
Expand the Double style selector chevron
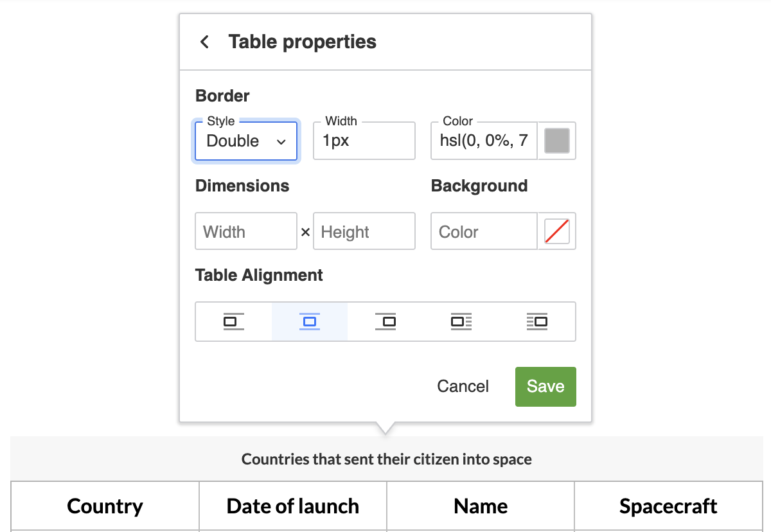[281, 141]
